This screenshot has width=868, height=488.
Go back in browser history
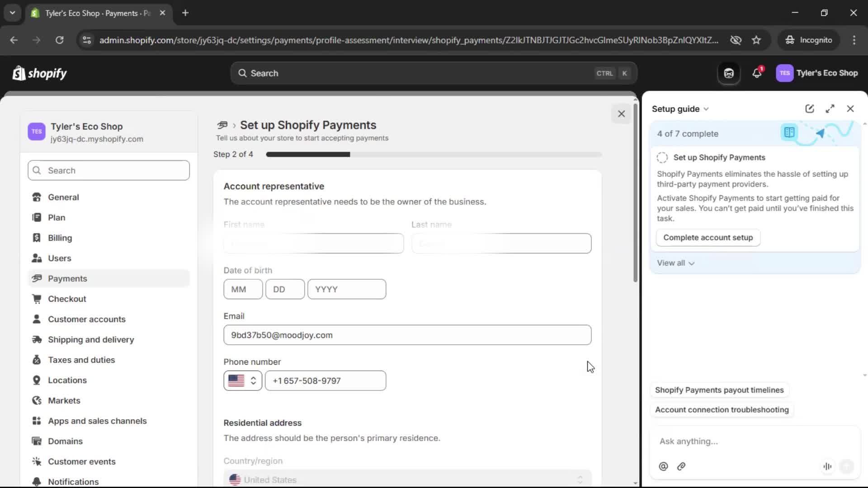14,40
